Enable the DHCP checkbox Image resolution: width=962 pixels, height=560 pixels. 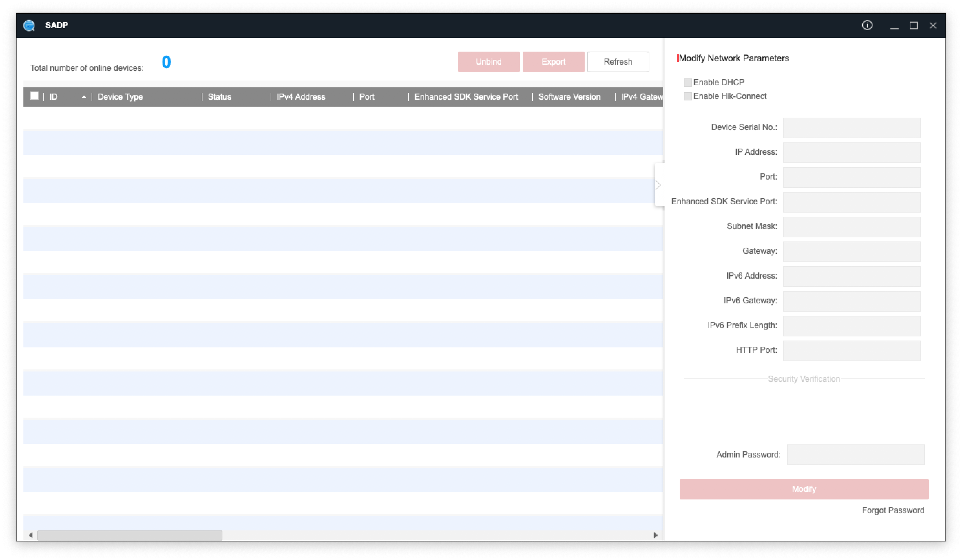pos(688,83)
